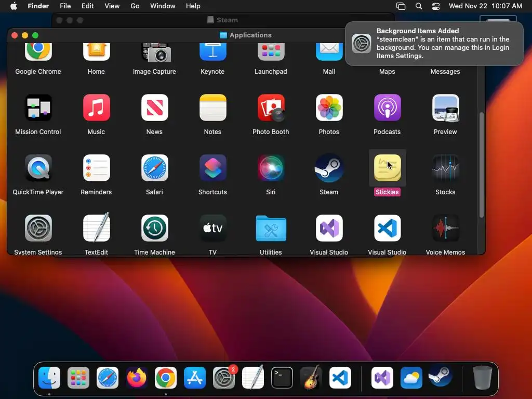This screenshot has height=399, width=532.
Task: Select the Reminders app icon
Action: coord(96,168)
